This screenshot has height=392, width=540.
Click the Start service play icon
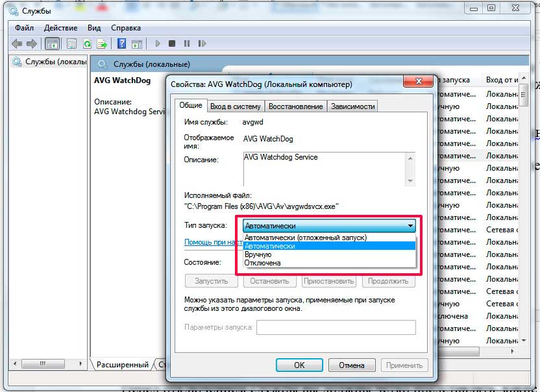[157, 44]
